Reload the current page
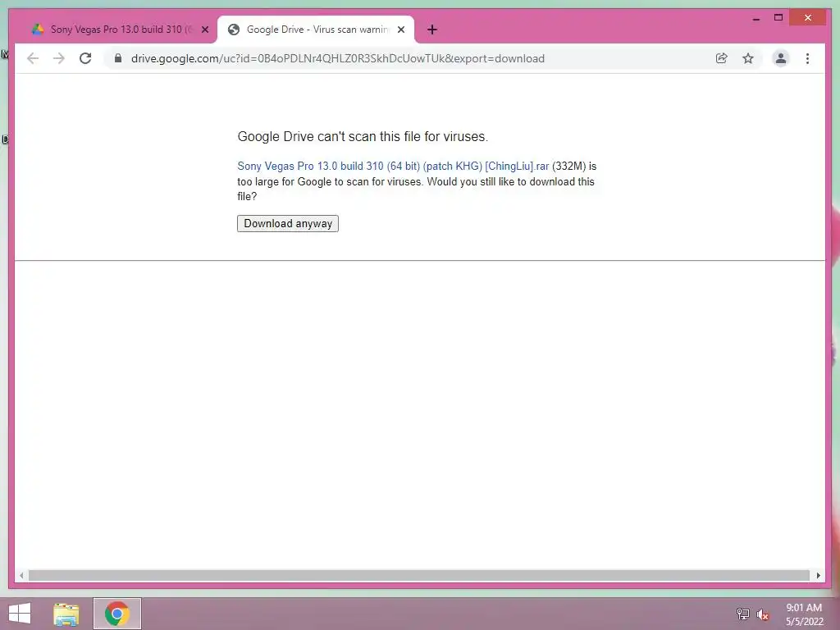840x630 pixels. (x=85, y=58)
